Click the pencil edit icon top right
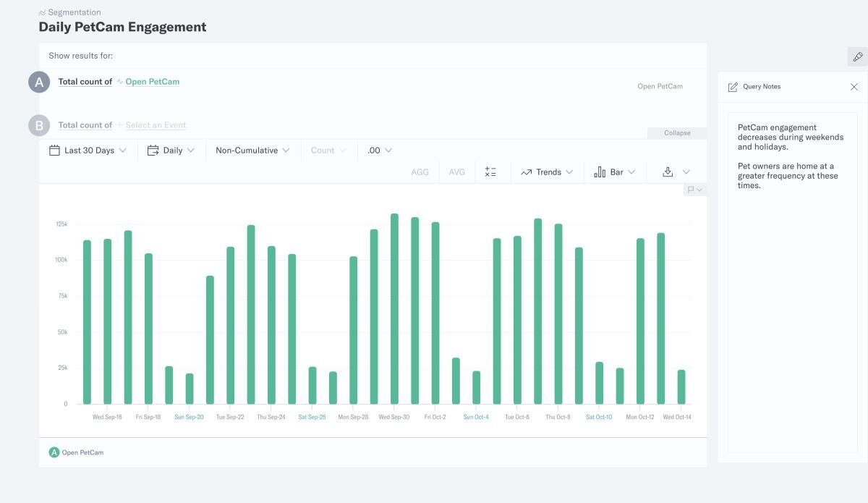Image resolution: width=868 pixels, height=503 pixels. pos(859,56)
